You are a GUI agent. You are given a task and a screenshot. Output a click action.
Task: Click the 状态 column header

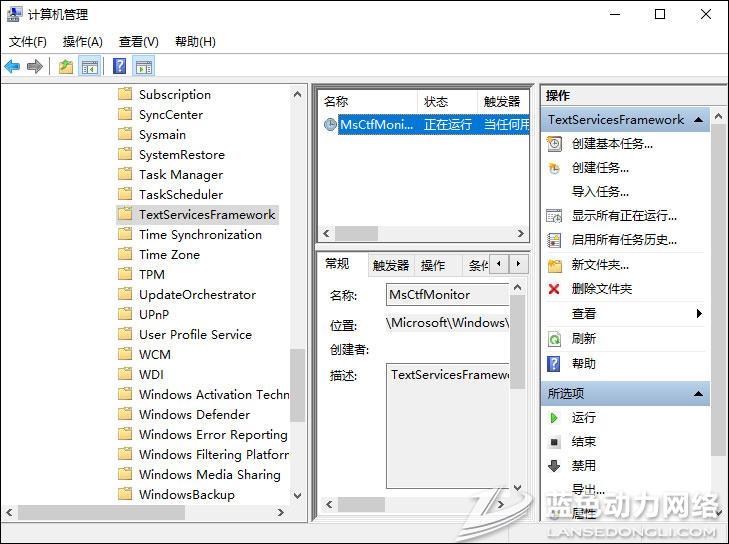(x=447, y=101)
